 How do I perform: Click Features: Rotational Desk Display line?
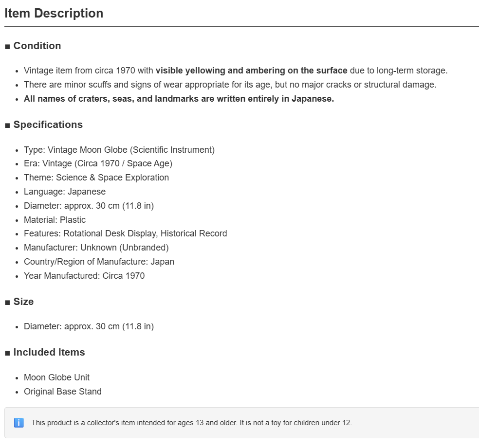coord(125,233)
